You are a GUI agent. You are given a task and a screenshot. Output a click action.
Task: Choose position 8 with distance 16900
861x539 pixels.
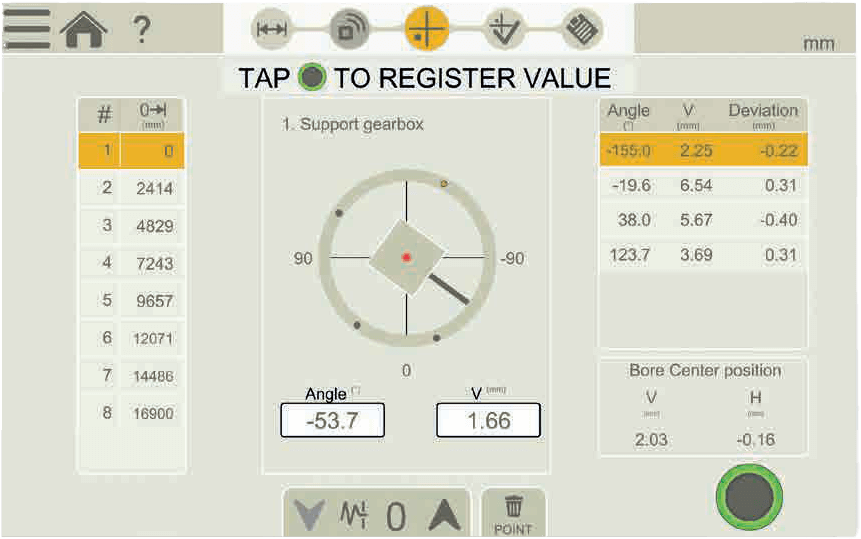coord(131,413)
